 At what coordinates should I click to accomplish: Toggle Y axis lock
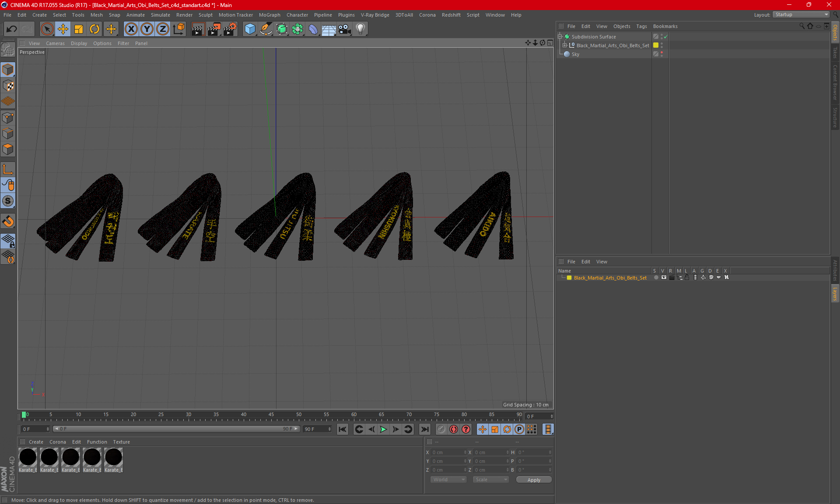click(x=147, y=29)
